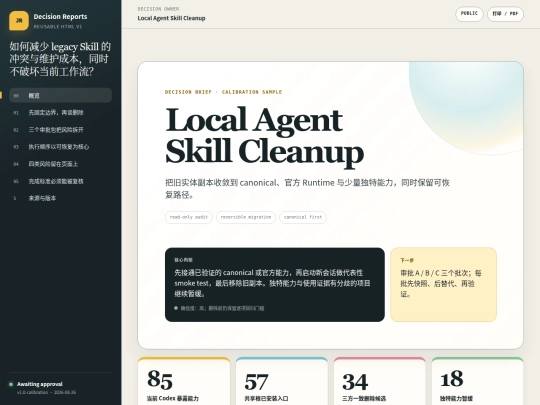This screenshot has width=540, height=405.
Task: Click the dark 核心判断 card
Action: (275, 285)
